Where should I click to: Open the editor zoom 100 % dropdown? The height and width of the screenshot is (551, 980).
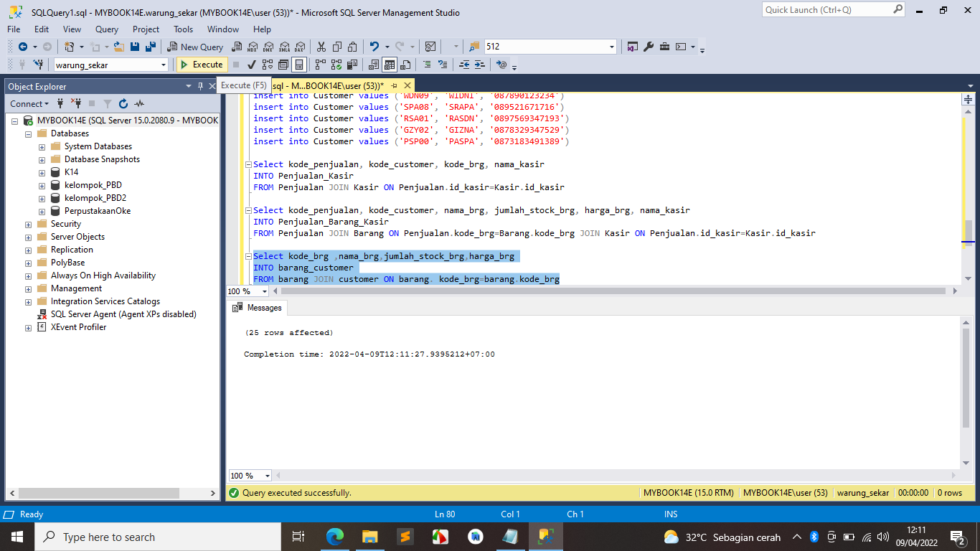(265, 291)
